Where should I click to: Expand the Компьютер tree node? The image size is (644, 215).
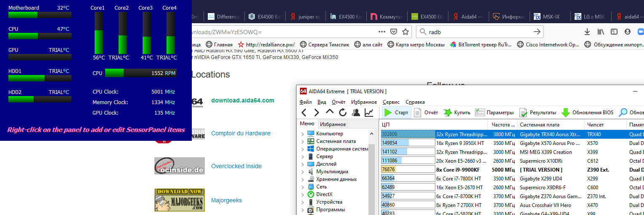coord(303,134)
